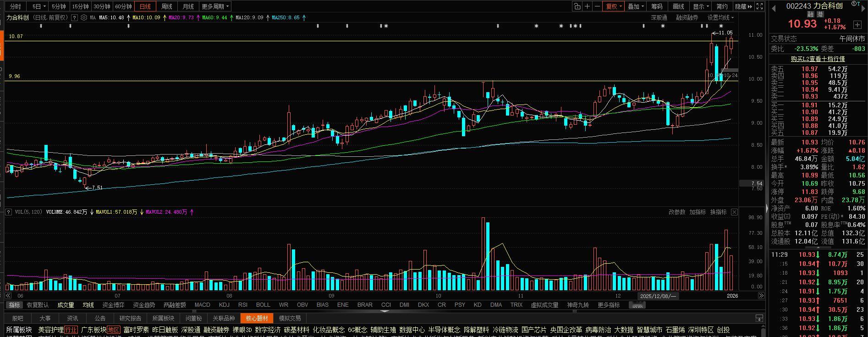Select the MACD indicator

(x=203, y=305)
